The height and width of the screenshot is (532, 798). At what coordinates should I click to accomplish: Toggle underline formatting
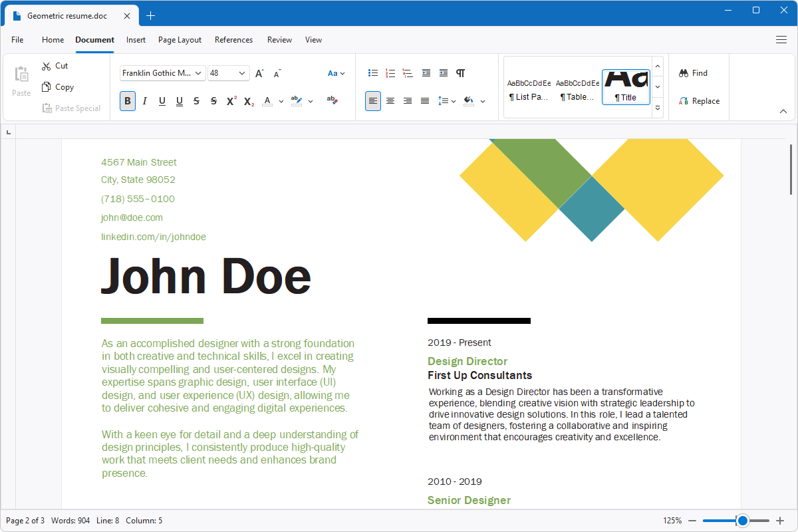pos(162,100)
